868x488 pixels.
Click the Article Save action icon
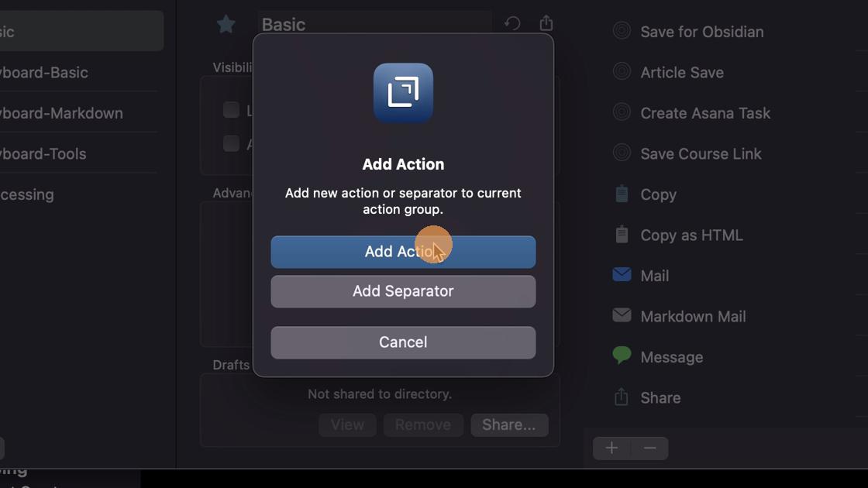pos(622,72)
